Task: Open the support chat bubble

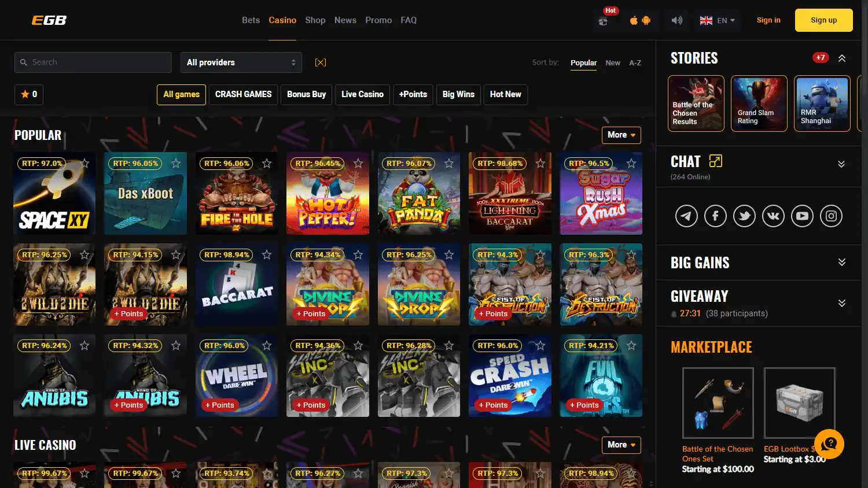Action: coord(829,444)
